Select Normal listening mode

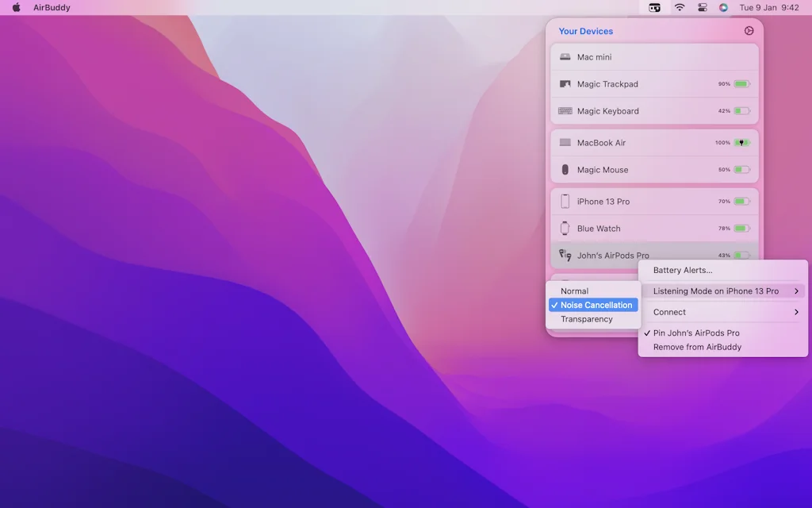pos(574,291)
